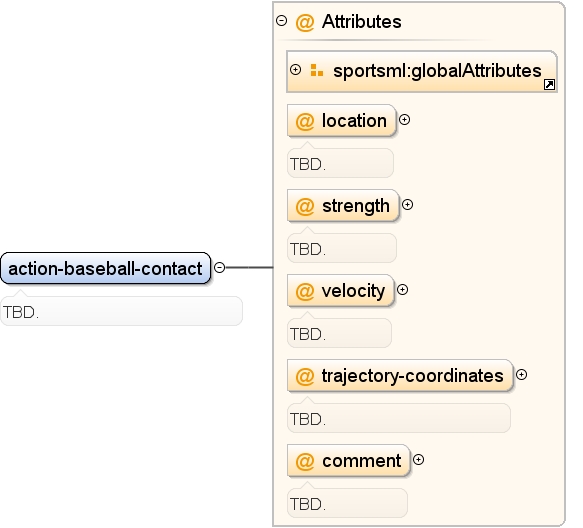Expand the trajectory-coordinates attribute
The width and height of the screenshot is (583, 528).
(x=522, y=374)
